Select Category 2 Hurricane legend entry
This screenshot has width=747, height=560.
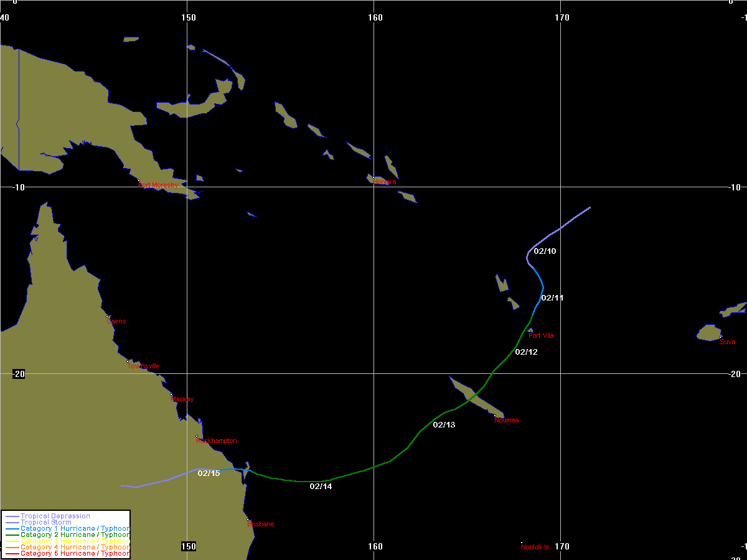(75, 535)
